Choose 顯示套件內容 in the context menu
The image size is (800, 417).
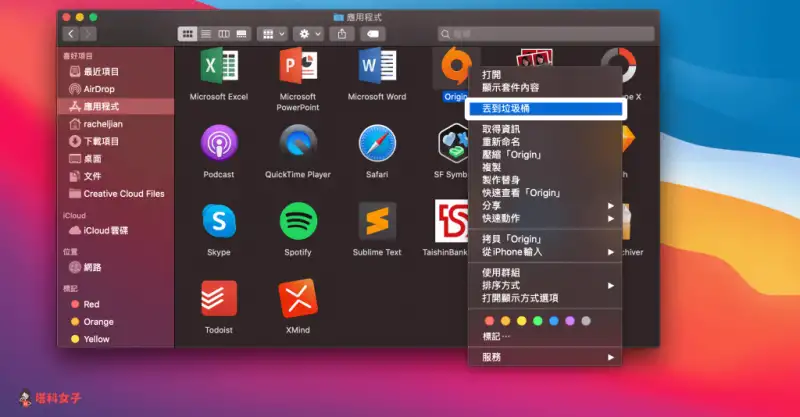[x=545, y=87]
